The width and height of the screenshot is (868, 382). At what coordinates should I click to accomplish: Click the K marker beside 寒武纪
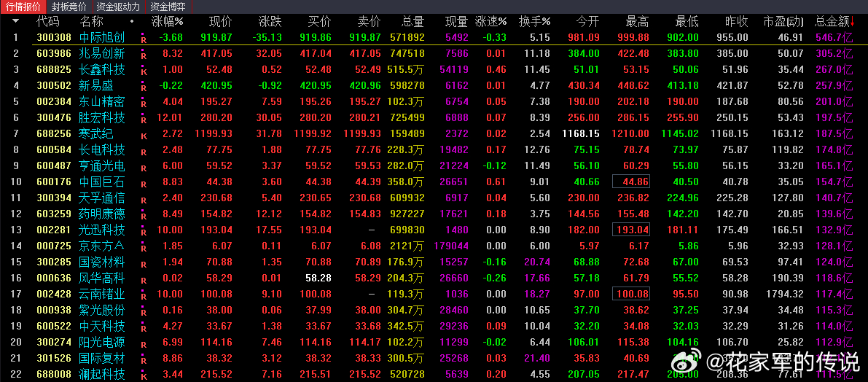(x=144, y=137)
